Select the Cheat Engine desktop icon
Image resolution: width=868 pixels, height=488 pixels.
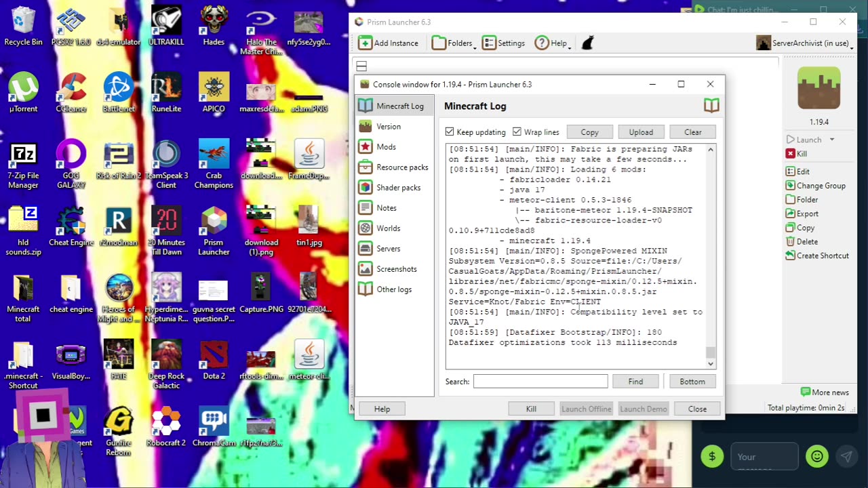click(71, 226)
